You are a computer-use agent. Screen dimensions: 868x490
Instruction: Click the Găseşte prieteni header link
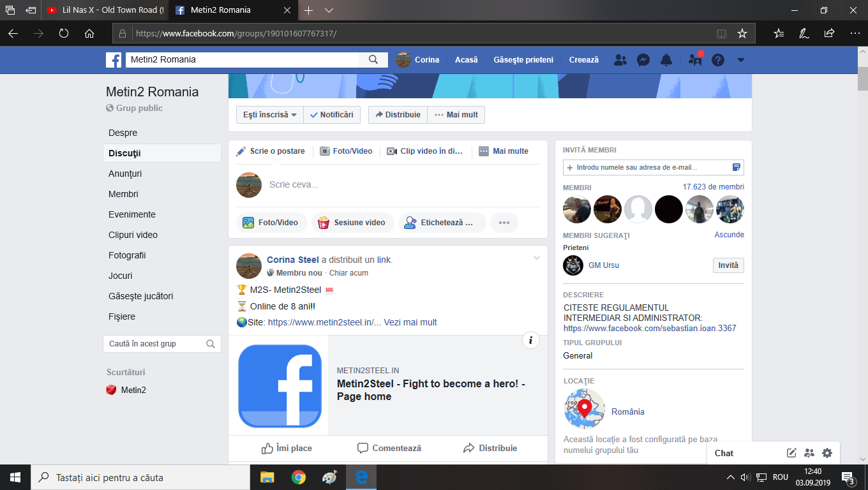tap(523, 60)
